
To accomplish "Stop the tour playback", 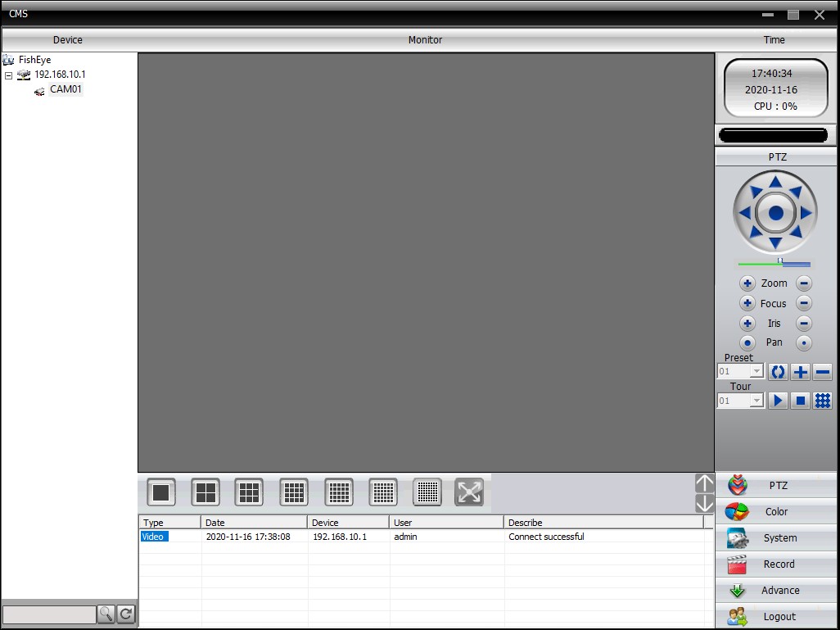I will 801,401.
